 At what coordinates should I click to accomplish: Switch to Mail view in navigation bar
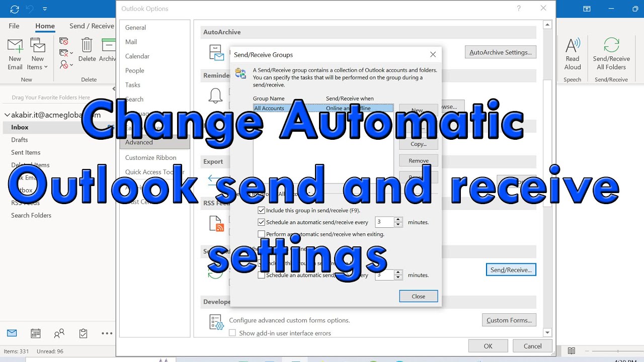[x=12, y=333]
